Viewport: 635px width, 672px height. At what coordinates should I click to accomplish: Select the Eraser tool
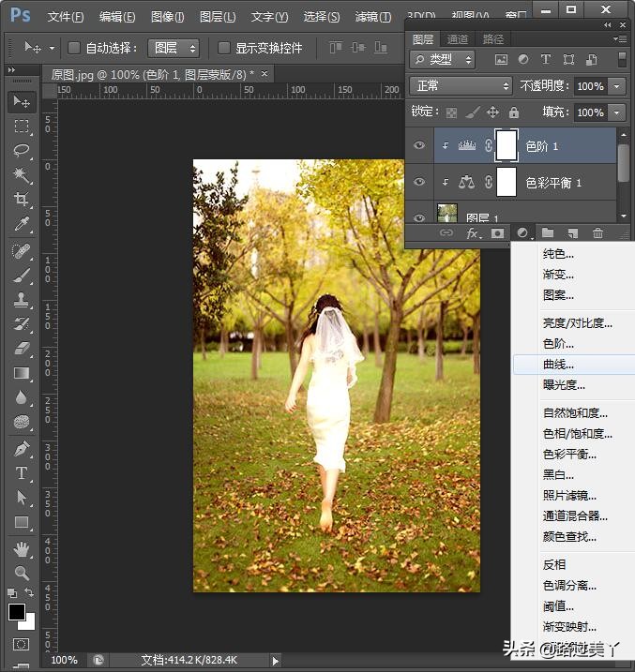tap(22, 348)
